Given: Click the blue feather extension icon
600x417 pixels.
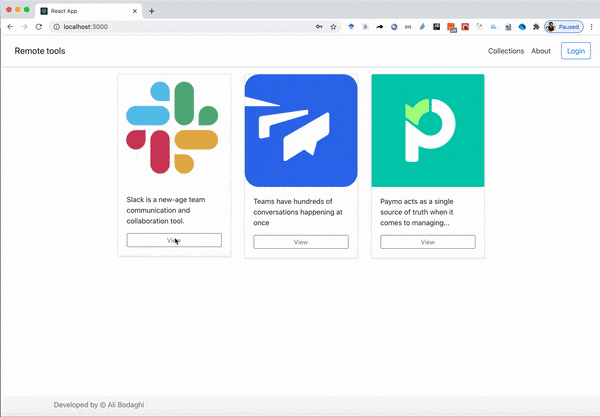Looking at the screenshot, I should [x=422, y=27].
